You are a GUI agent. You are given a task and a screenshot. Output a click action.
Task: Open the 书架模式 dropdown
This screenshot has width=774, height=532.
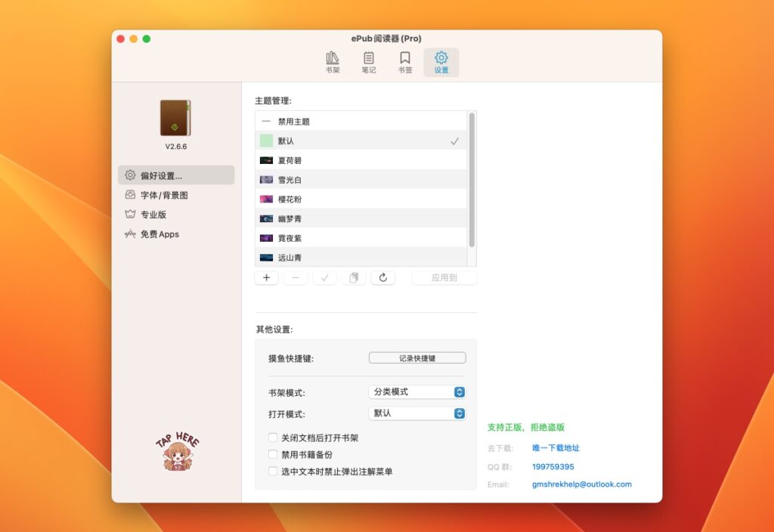click(x=416, y=391)
